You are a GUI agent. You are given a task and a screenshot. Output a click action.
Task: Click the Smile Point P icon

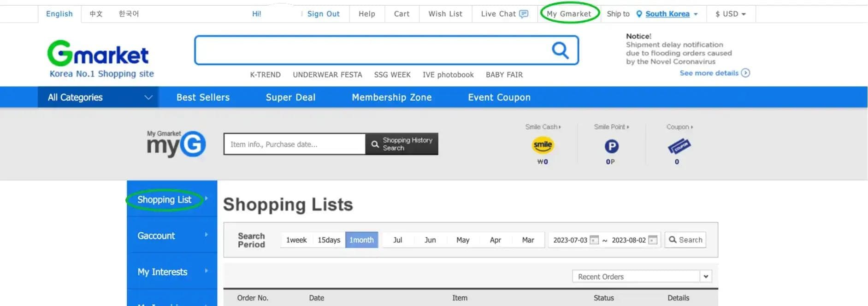611,146
